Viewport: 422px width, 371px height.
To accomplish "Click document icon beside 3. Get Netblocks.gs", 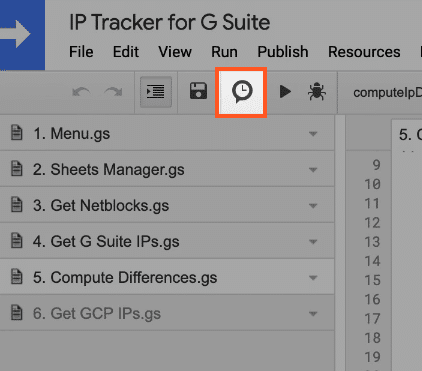I will click(17, 204).
